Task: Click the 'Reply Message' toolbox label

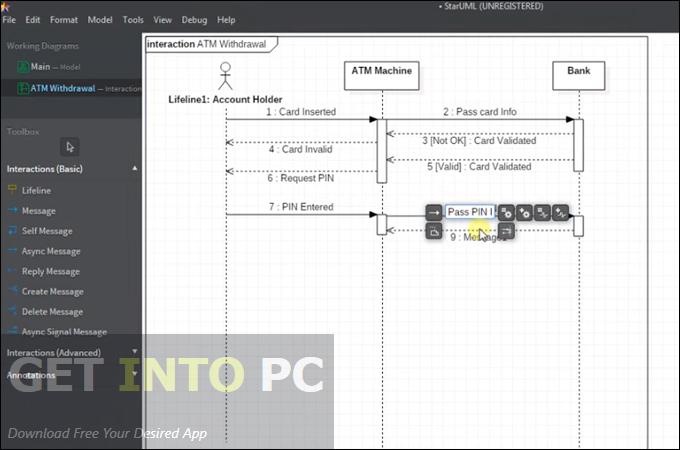Action: pos(51,271)
